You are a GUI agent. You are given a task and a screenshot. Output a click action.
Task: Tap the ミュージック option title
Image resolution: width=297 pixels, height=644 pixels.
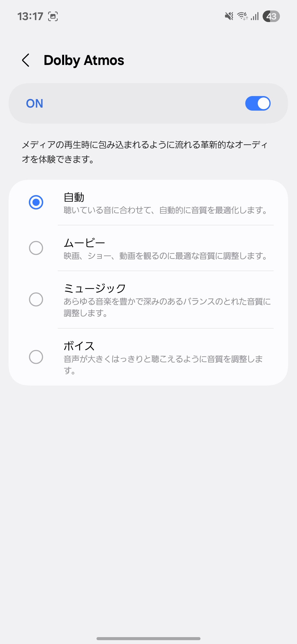click(95, 288)
